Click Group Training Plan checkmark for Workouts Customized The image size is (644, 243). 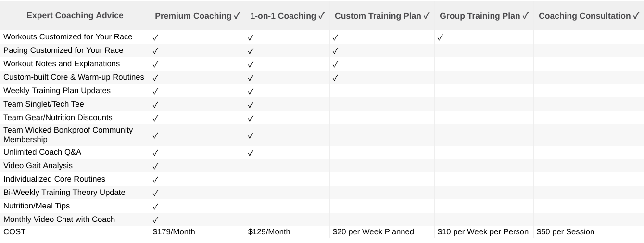pyautogui.click(x=441, y=37)
